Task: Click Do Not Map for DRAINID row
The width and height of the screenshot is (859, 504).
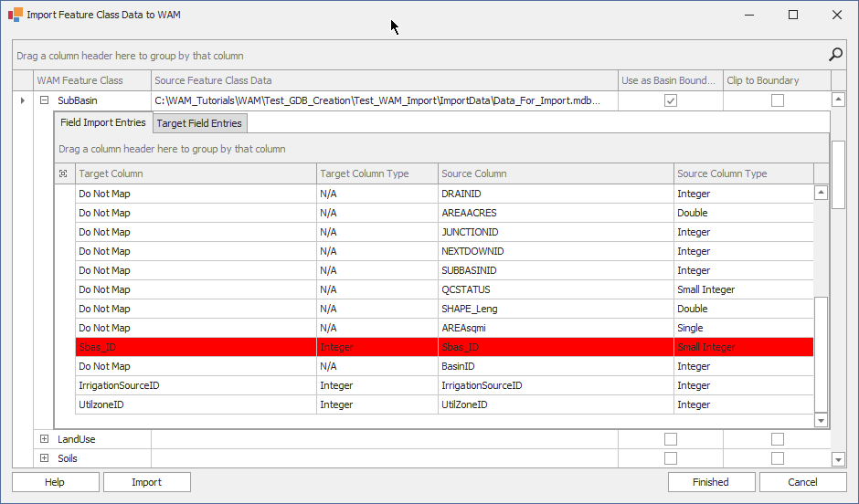Action: click(x=196, y=194)
